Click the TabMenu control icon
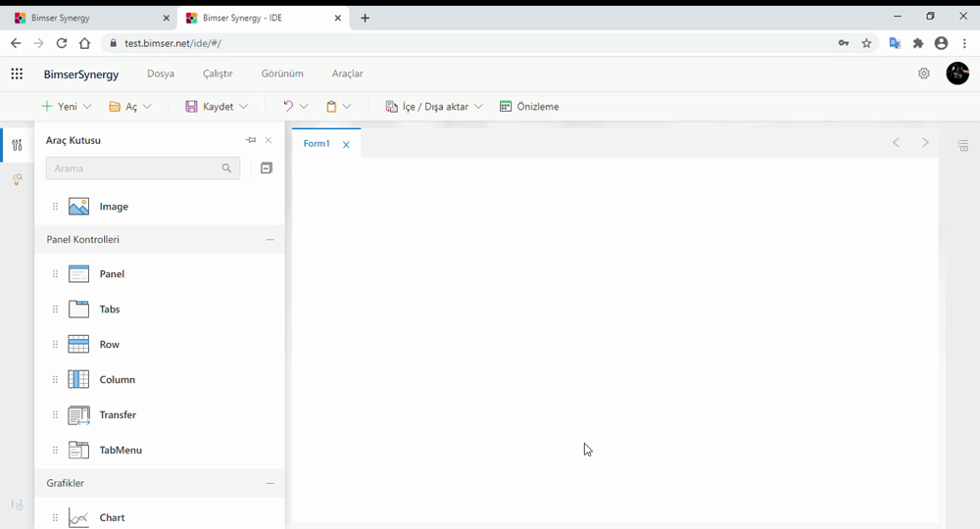 pos(78,451)
